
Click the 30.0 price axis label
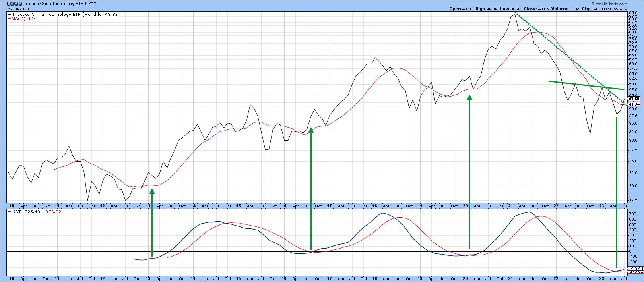click(x=632, y=140)
